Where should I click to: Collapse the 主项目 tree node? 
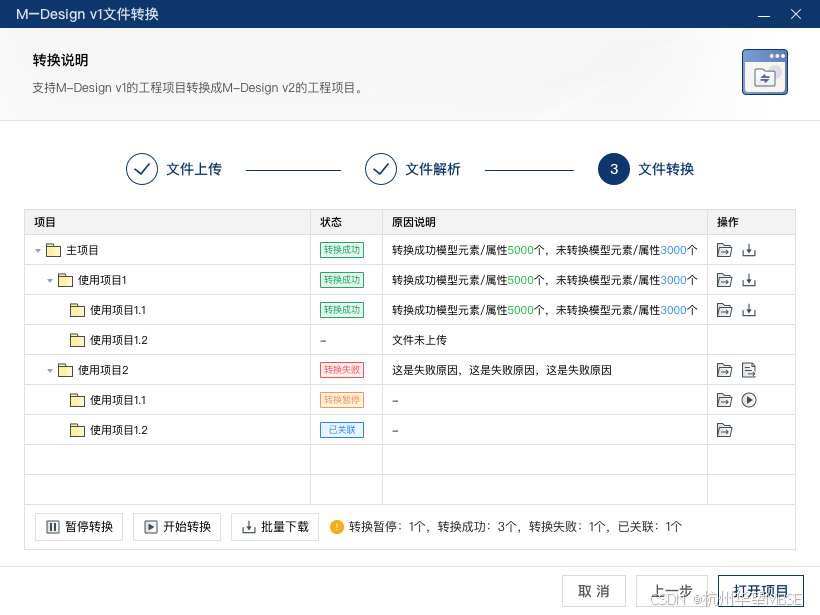click(x=38, y=251)
